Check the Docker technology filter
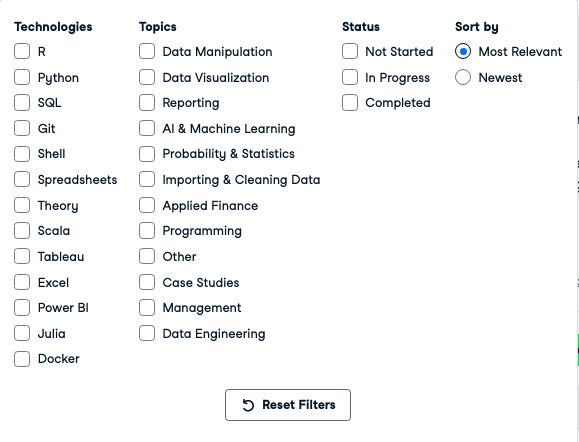The image size is (579, 442). click(x=22, y=359)
